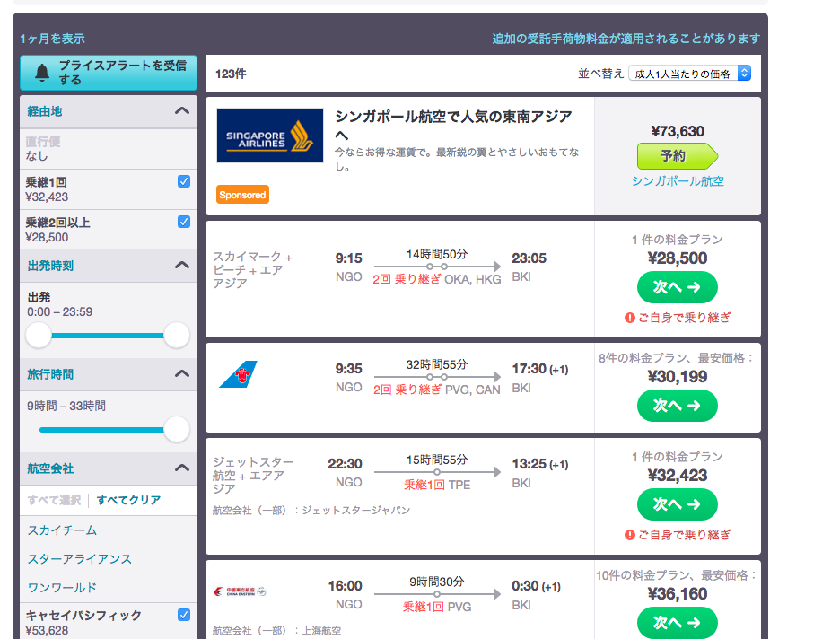
Task: Click the 9時間30分 flight route line
Action: 437,594
